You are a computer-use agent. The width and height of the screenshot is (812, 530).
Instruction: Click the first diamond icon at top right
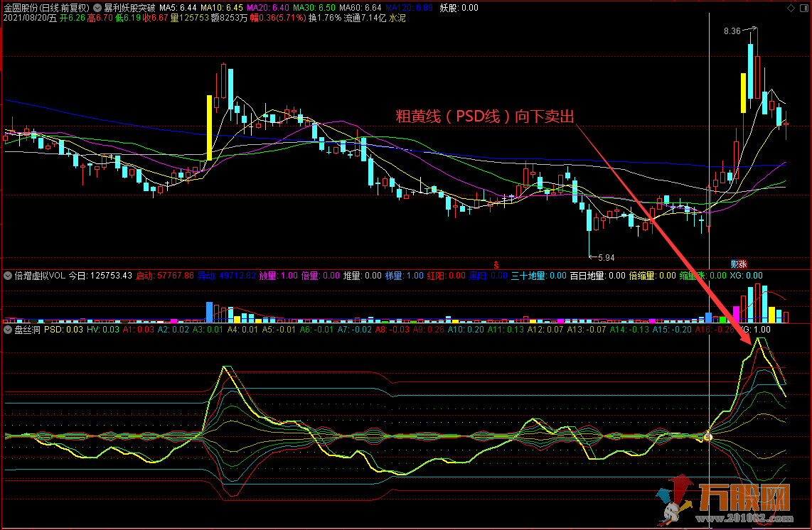[791, 8]
